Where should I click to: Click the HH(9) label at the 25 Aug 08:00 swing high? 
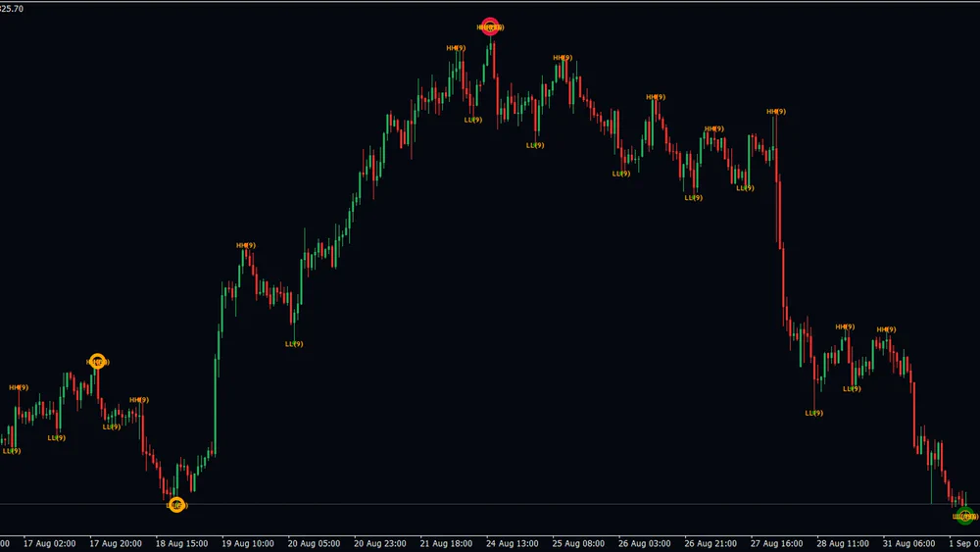click(563, 58)
